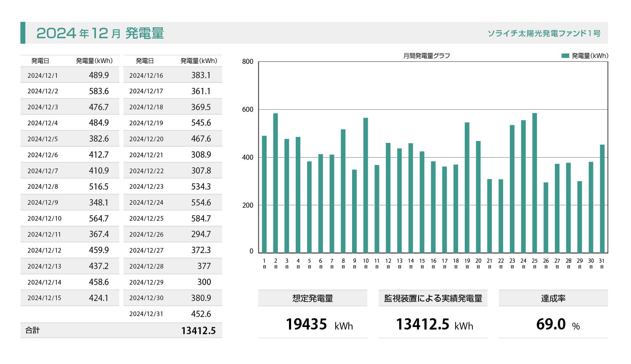
Task: Click the value 583.6
Action: pos(99,91)
